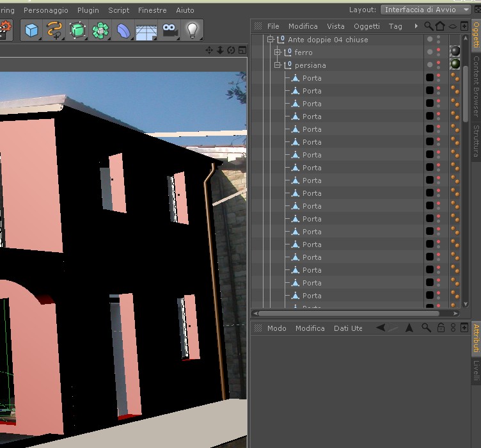Select the deformer bend tool icon
481x448 pixels.
[x=123, y=30]
